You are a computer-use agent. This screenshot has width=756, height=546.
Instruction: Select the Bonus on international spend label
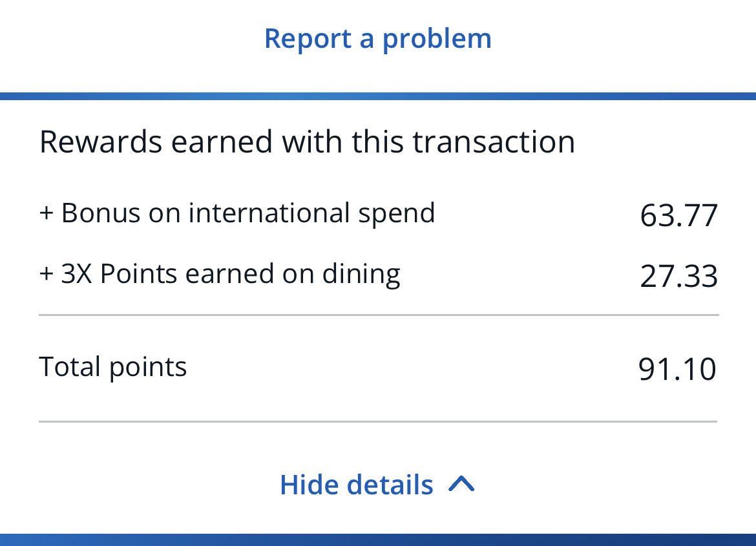pos(248,213)
